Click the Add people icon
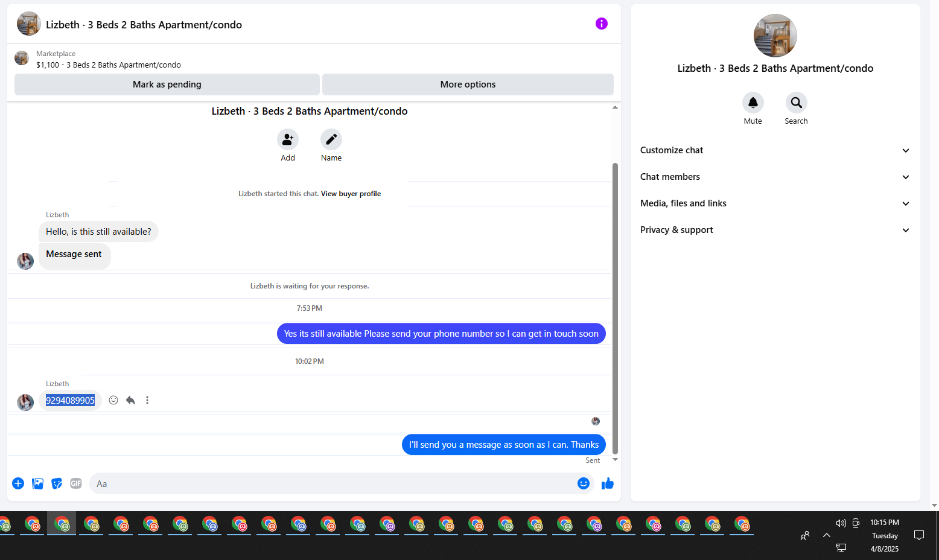The width and height of the screenshot is (939, 560). (x=288, y=139)
